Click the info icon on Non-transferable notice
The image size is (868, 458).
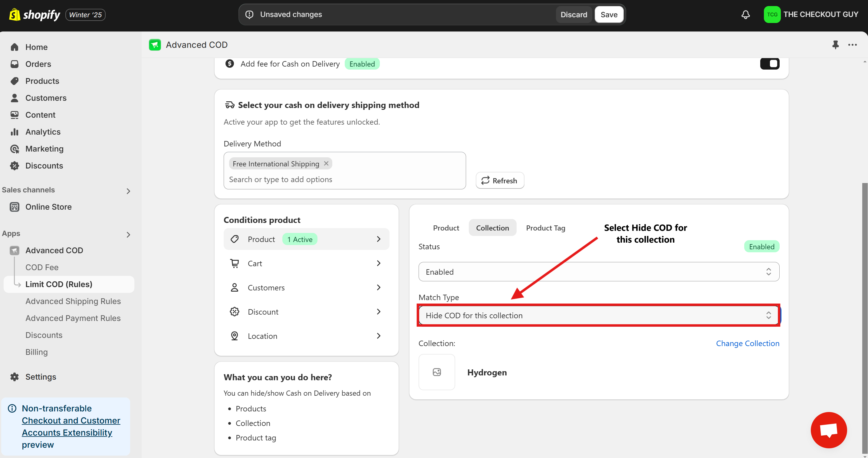point(12,408)
